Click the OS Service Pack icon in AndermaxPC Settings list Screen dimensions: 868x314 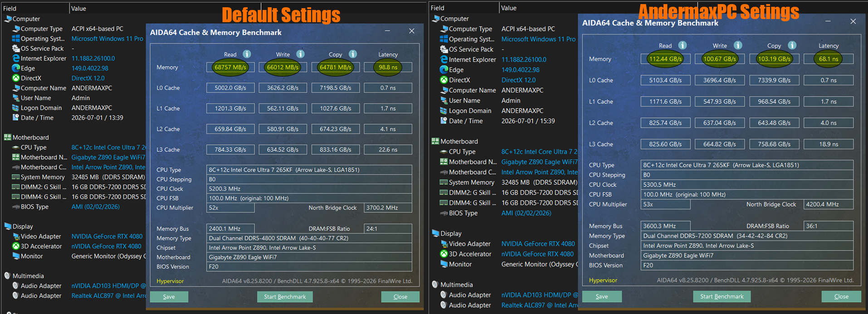point(444,49)
